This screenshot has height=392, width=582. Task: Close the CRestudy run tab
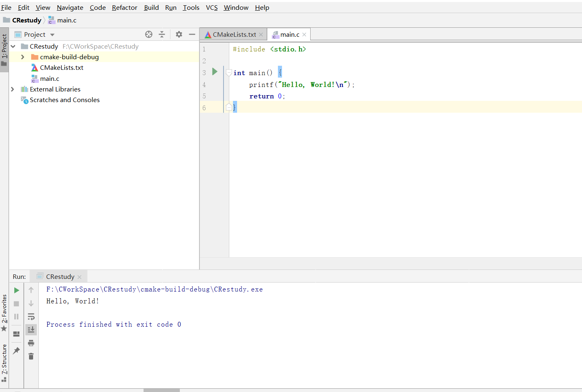click(x=80, y=277)
